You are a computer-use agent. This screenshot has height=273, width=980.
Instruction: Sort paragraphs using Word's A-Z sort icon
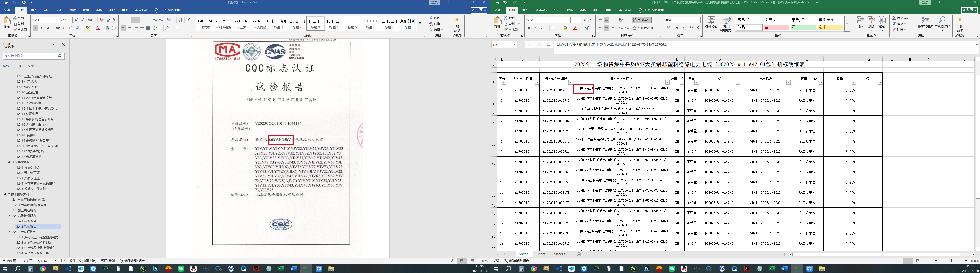point(180,20)
